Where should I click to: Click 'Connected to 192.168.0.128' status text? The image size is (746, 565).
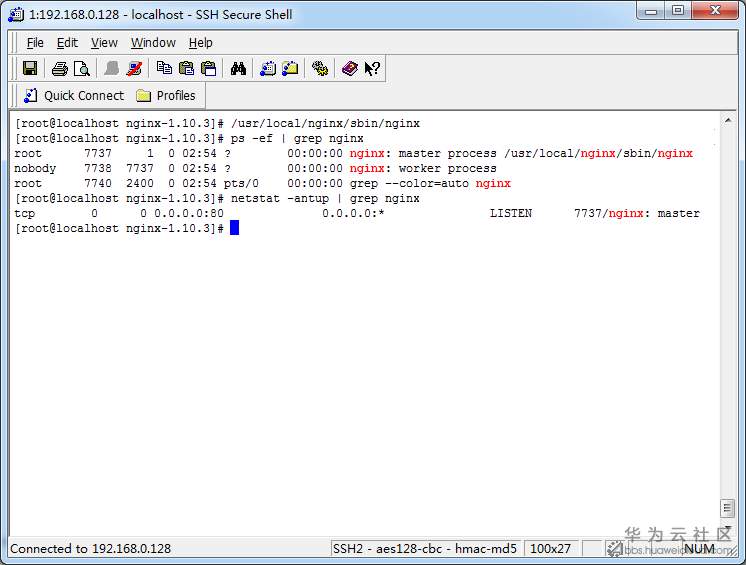point(90,549)
